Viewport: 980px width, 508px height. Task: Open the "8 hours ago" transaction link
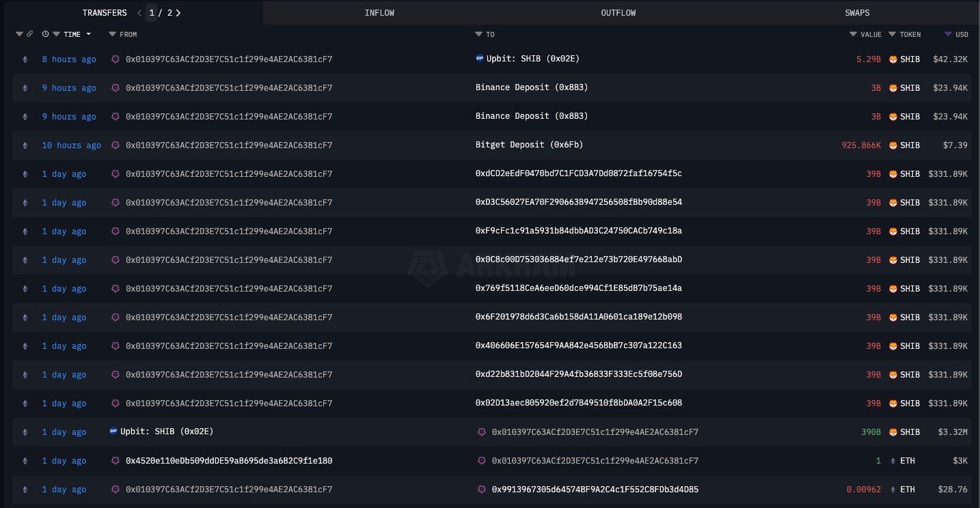(69, 59)
